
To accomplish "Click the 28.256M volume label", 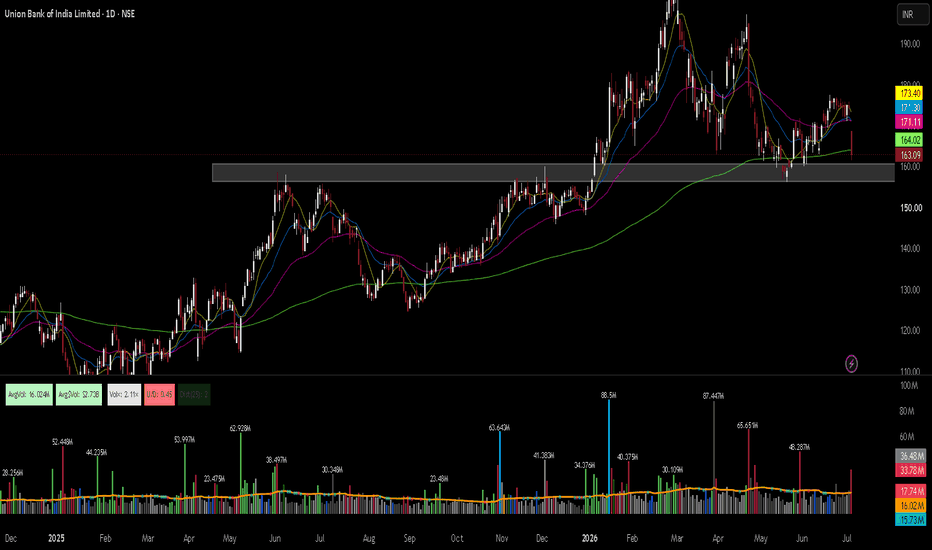I will [x=12, y=473].
